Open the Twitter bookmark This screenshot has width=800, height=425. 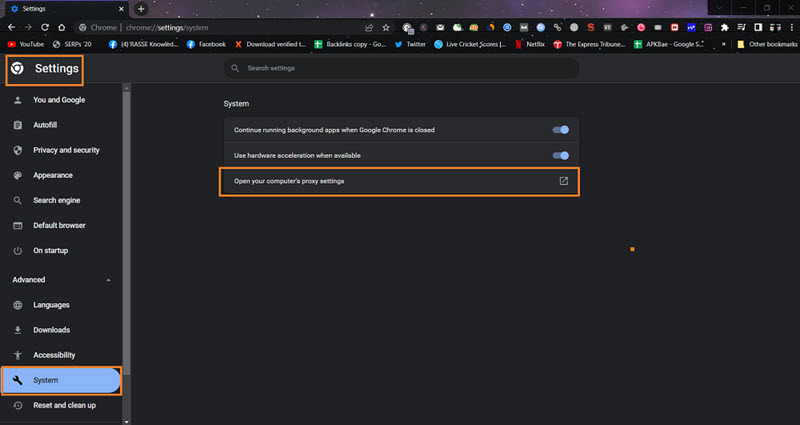click(x=410, y=44)
